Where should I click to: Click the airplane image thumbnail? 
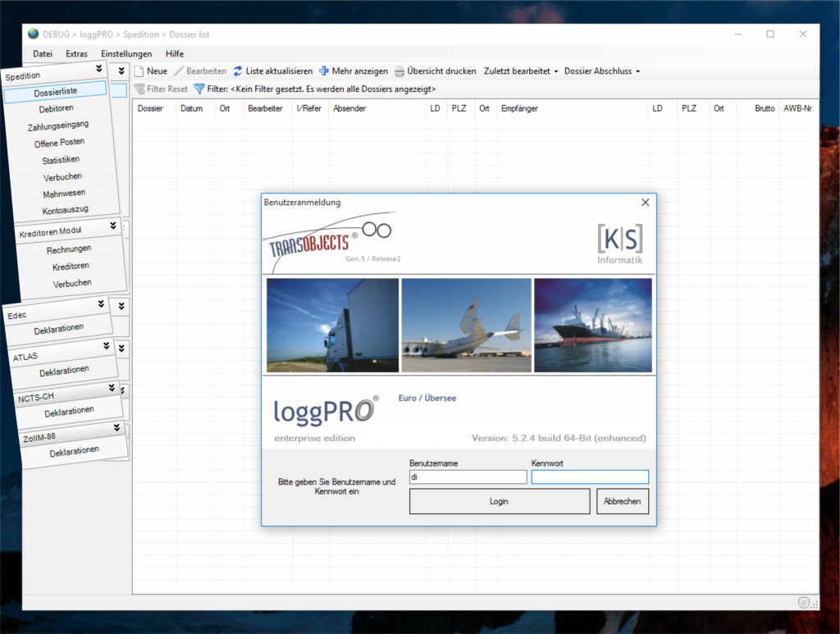tap(466, 325)
